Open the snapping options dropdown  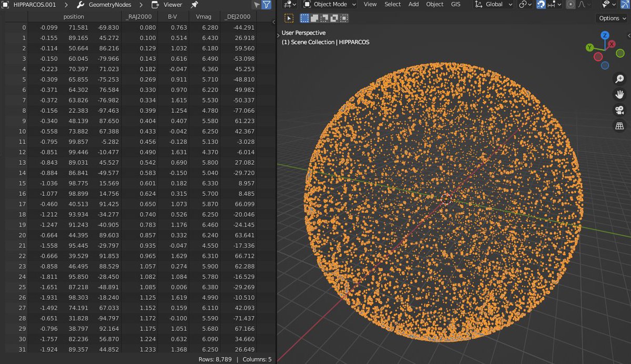click(555, 4)
